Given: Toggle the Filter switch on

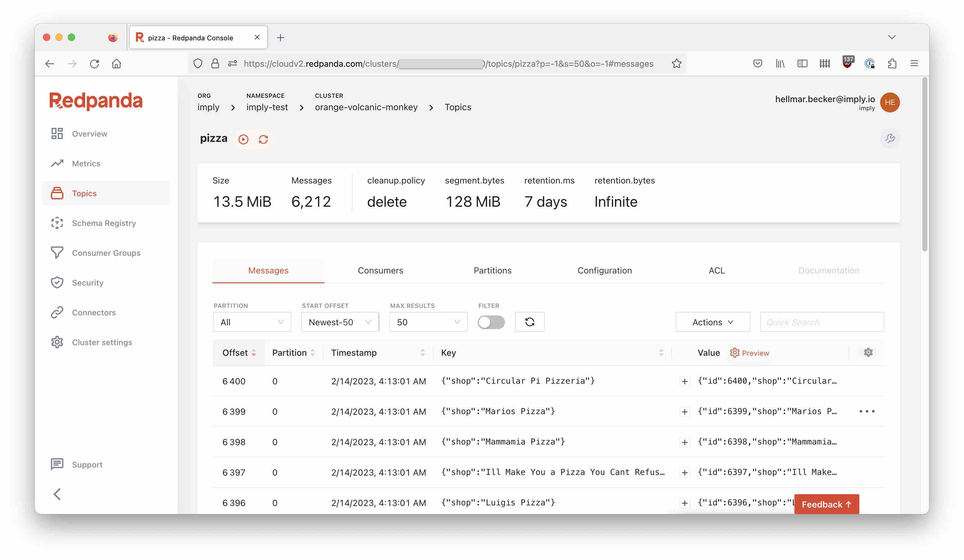Looking at the screenshot, I should coord(491,322).
